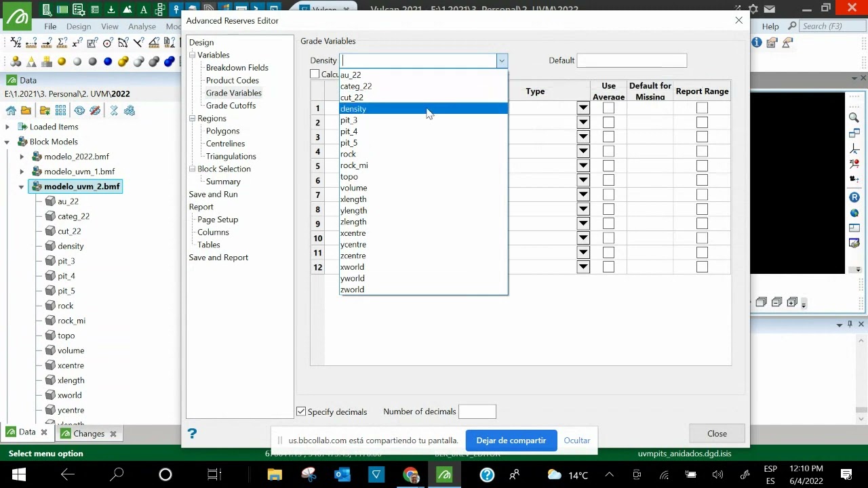
Task: Open the Type dropdown arrow in row 1
Action: (x=583, y=108)
